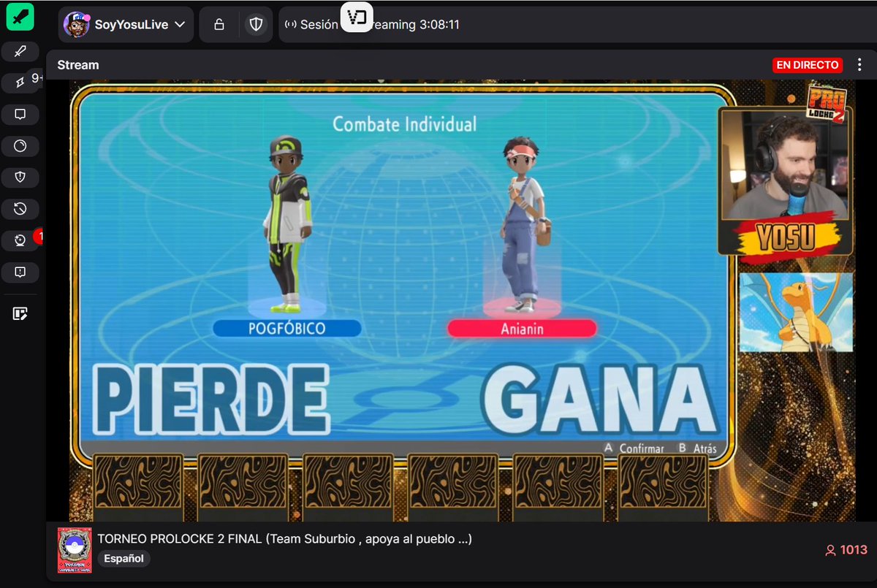Toggle the shield icon in the top bar
The image size is (877, 588).
click(x=256, y=25)
